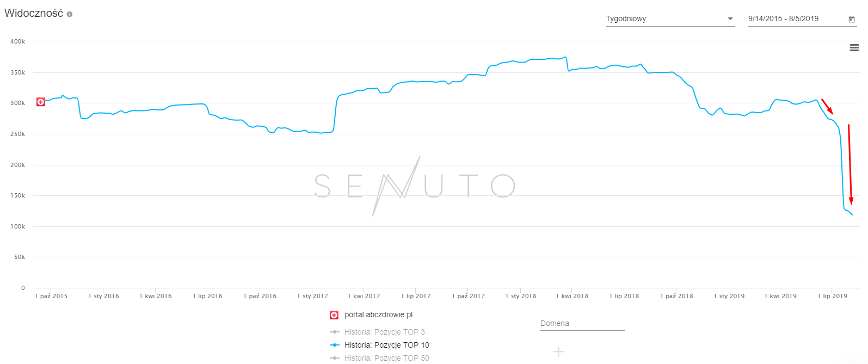Hide the Historia: Pozycje TOP 10 series
Screen dimensions: 868x364
(386, 345)
